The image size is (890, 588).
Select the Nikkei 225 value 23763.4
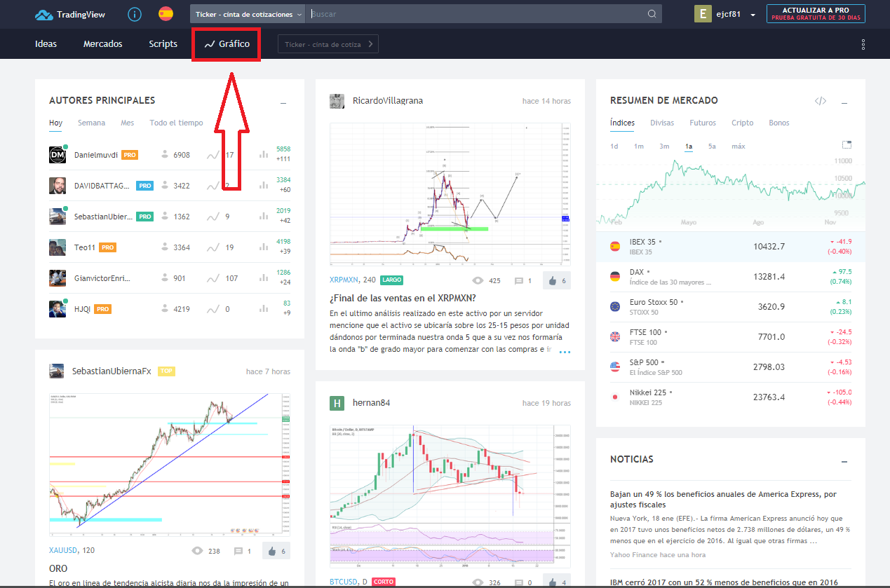pos(769,397)
